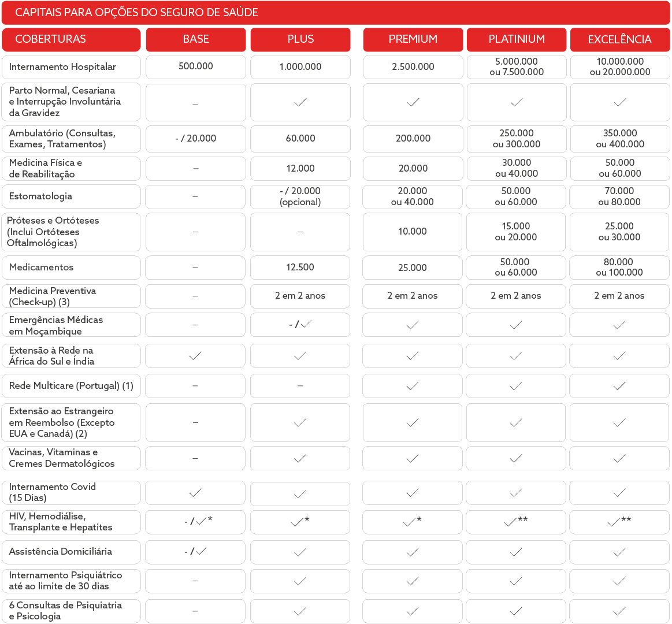Click 'Extensão ao Estrangeiro em Reembolso' label
Viewport: 672px width, 624px height.
pyautogui.click(x=62, y=422)
